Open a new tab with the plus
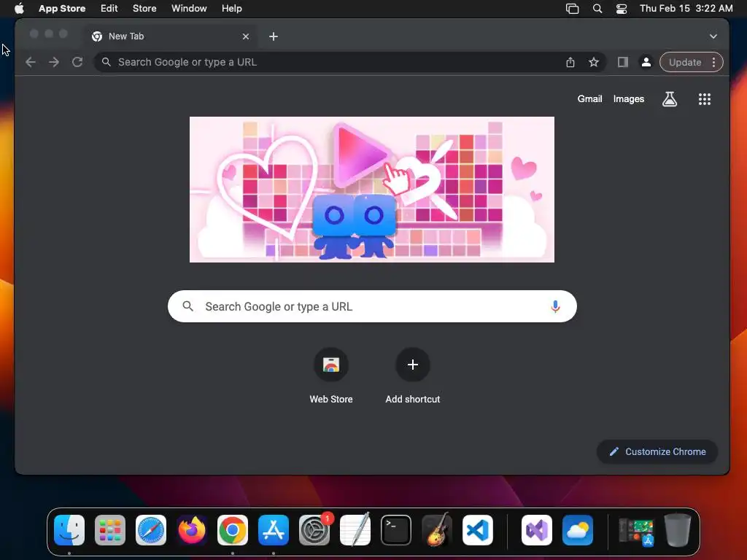This screenshot has height=560, width=747. click(x=274, y=36)
